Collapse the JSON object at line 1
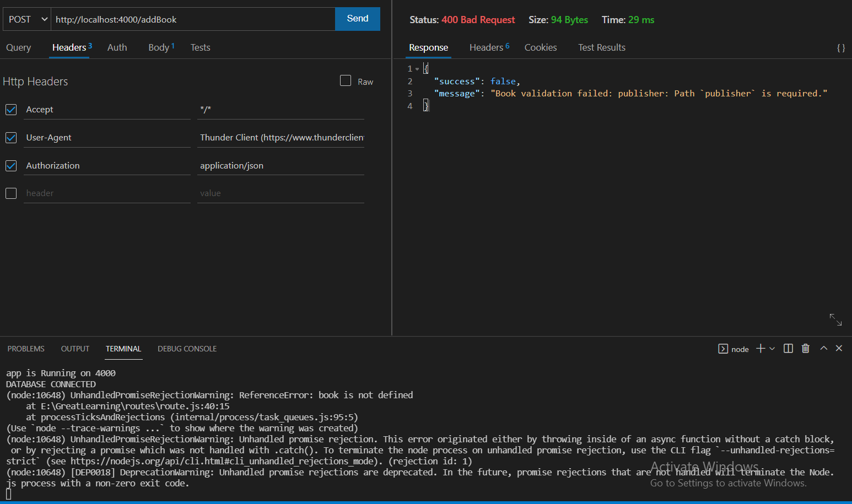Viewport: 852px width, 504px height. click(x=417, y=69)
